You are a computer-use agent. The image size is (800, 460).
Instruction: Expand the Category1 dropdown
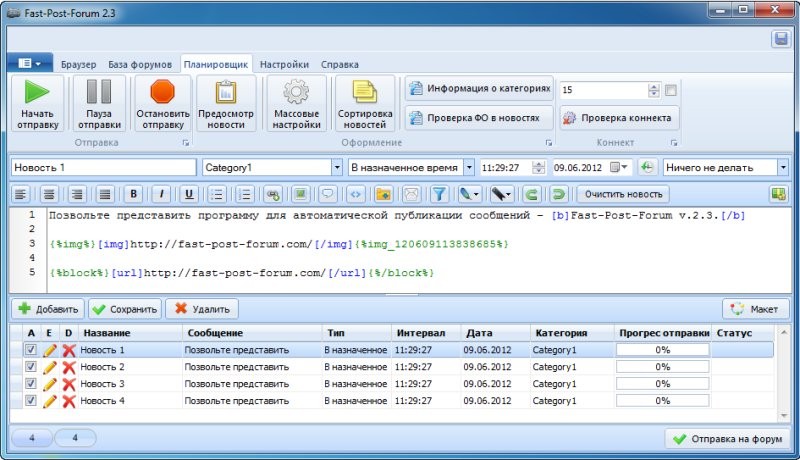click(x=337, y=168)
